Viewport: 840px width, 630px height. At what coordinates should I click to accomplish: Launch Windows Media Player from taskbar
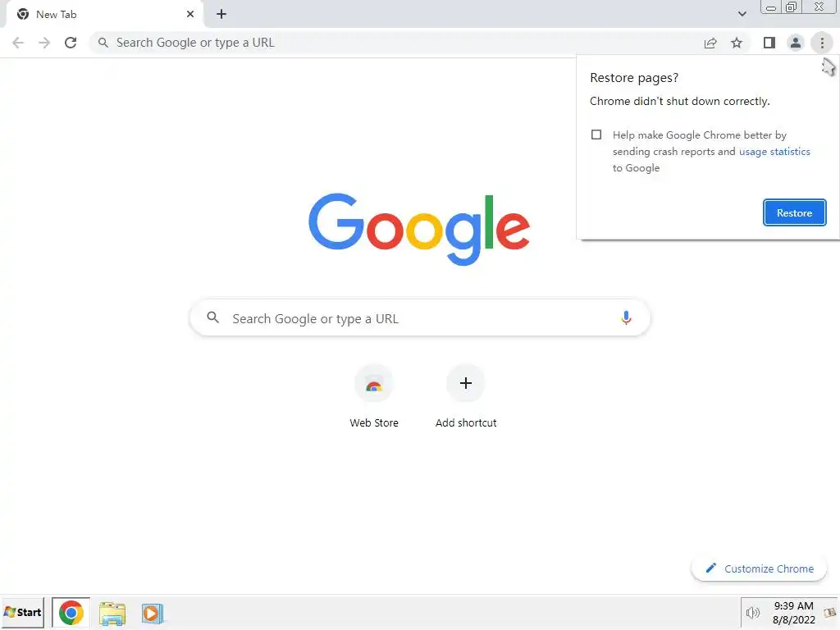(152, 613)
